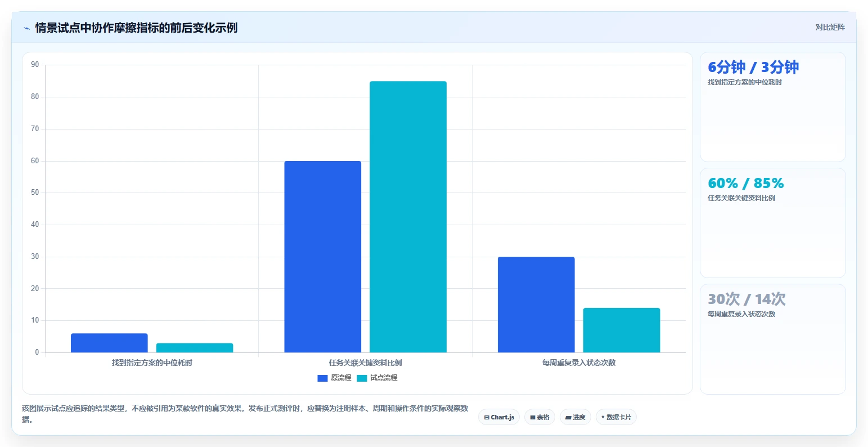Click the 原流程 legend label
The width and height of the screenshot is (868, 447).
click(341, 378)
